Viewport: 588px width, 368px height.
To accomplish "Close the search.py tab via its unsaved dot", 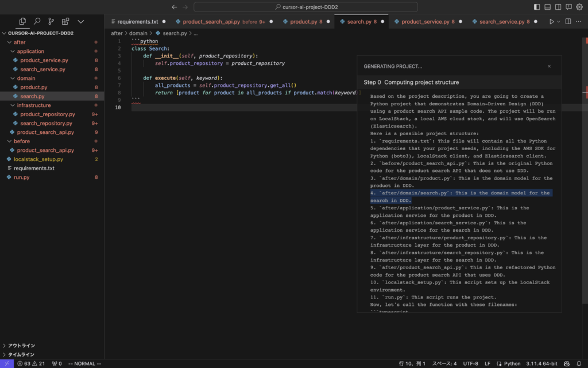I will 382,21.
